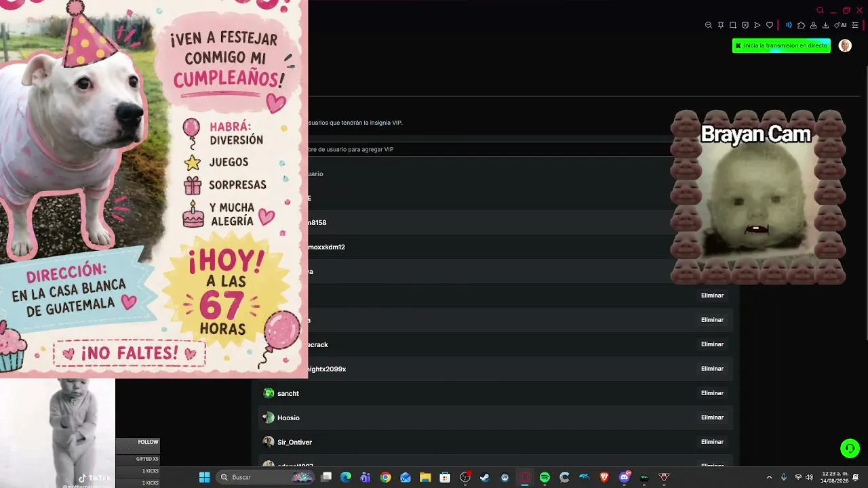
Task: Click the pin icon in browser toolbar
Action: [721, 25]
